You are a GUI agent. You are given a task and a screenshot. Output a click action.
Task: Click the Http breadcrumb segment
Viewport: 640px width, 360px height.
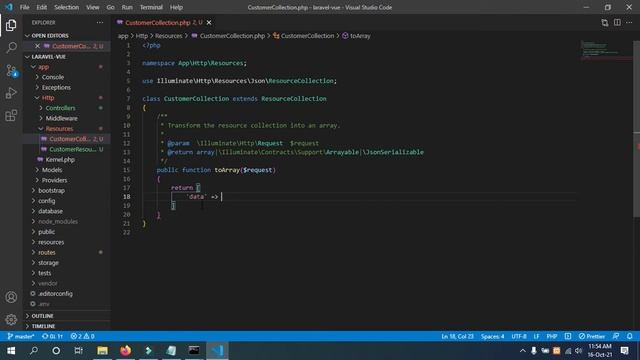(x=142, y=36)
